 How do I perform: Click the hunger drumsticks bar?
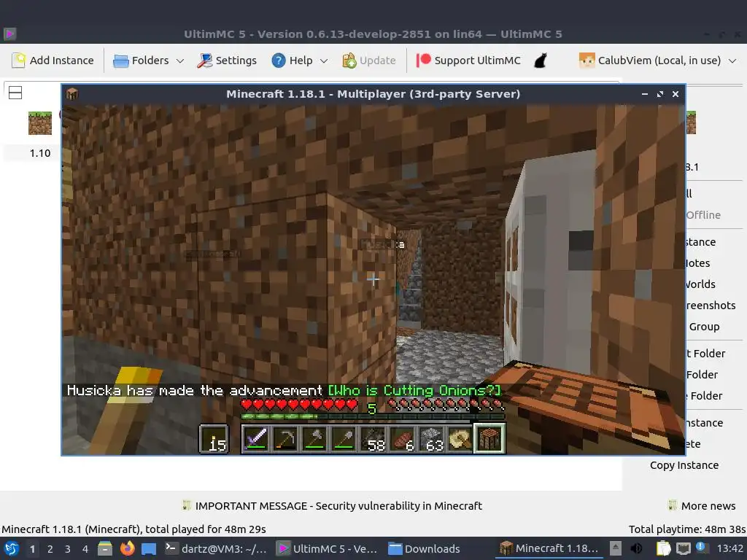coord(446,405)
